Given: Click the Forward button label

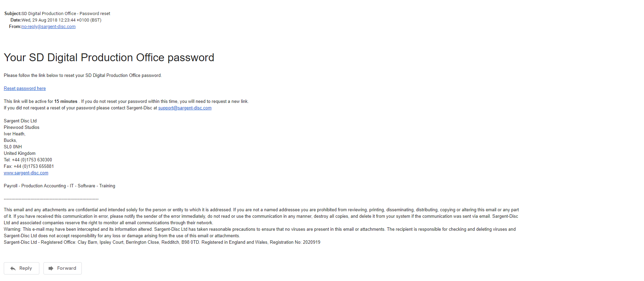Looking at the screenshot, I should point(67,268).
